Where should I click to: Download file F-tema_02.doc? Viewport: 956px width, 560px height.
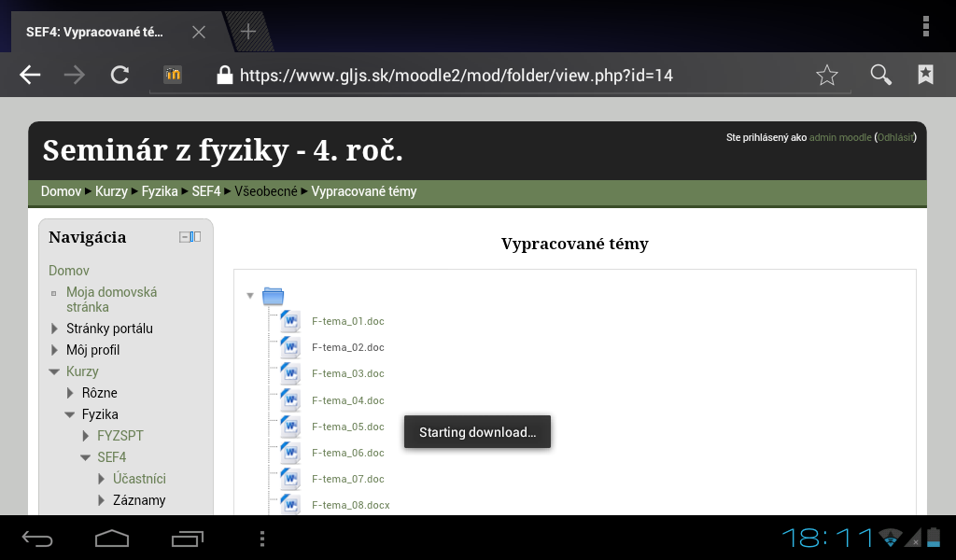coord(347,347)
